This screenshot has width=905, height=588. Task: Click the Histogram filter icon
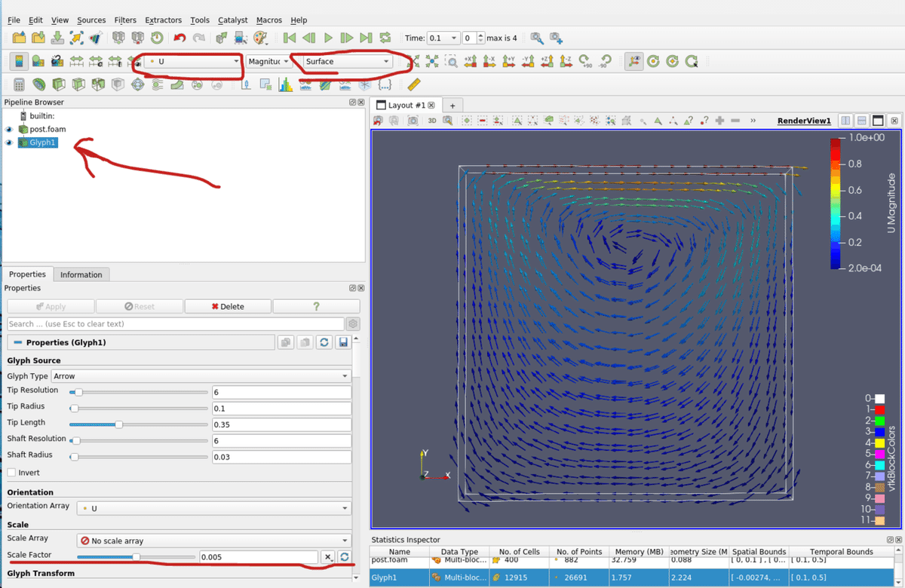tap(286, 85)
